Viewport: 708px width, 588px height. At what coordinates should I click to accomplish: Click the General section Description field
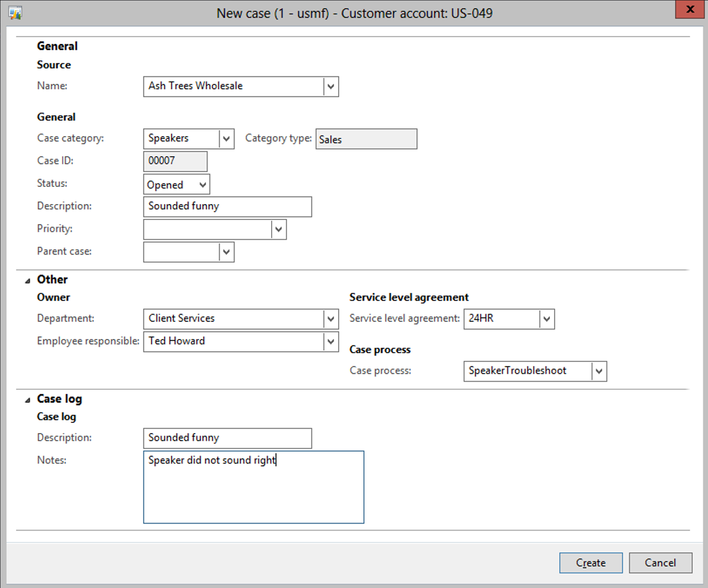pyautogui.click(x=227, y=206)
